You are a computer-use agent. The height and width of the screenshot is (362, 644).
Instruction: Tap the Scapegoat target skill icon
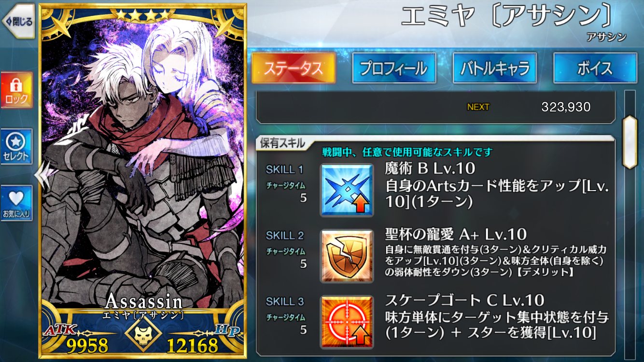[x=347, y=322]
